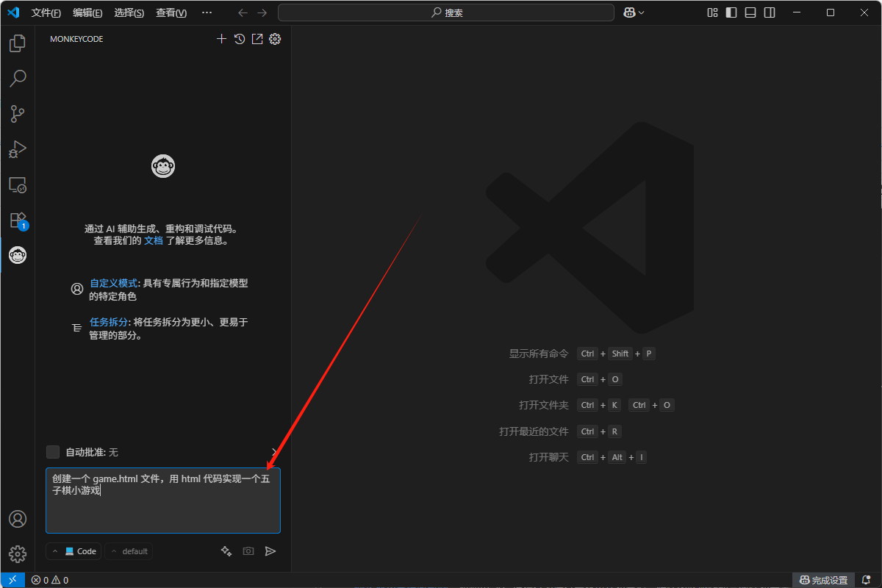Open the Remote Explorer view
This screenshot has height=588, width=882.
pyautogui.click(x=18, y=184)
